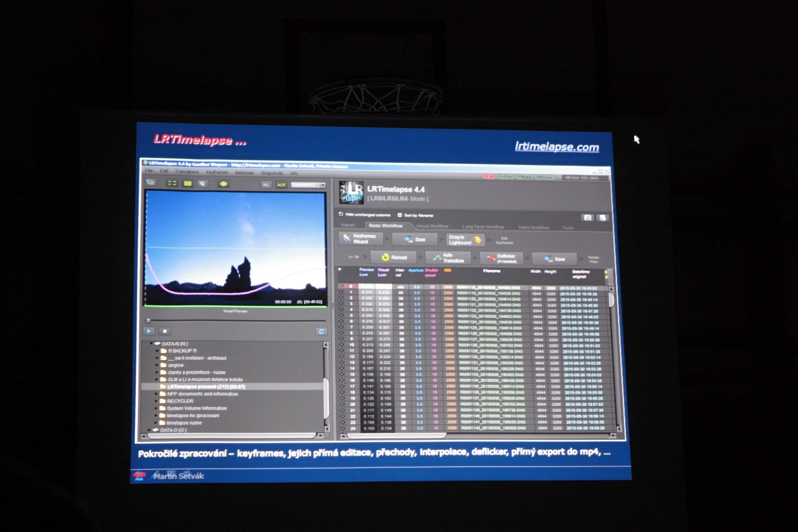Toggle the green crossed-curves button
Image resolution: width=798 pixels, height=532 pixels.
[x=281, y=185]
